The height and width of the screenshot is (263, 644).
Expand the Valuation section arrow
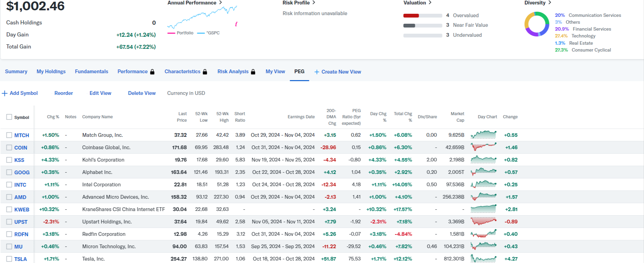pos(430,2)
